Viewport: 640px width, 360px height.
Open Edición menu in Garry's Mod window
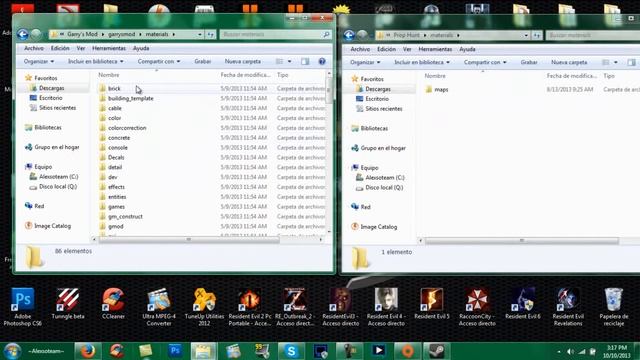click(x=60, y=48)
